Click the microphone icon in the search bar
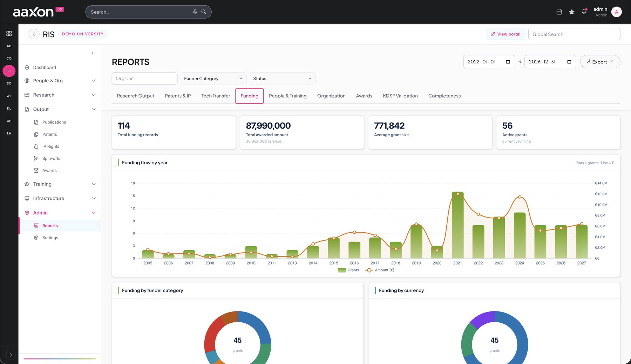This screenshot has width=631, height=364. 195,12
